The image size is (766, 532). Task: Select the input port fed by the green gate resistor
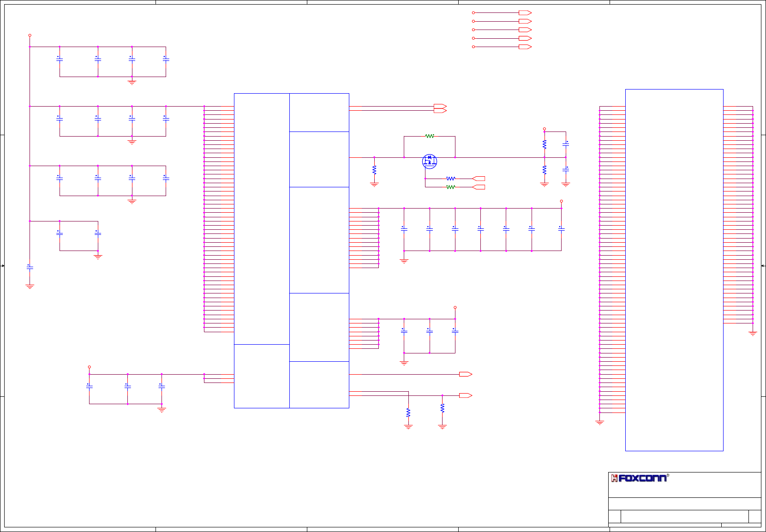(x=479, y=187)
